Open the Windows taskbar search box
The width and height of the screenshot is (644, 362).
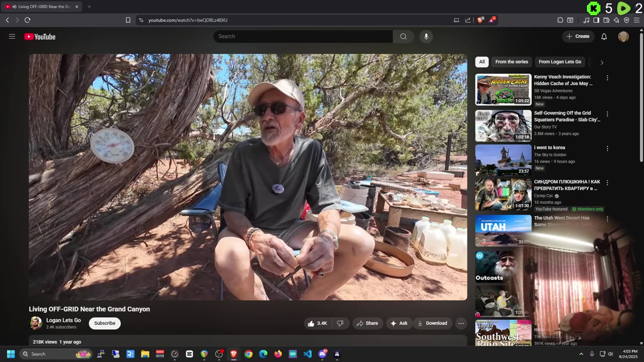(x=56, y=354)
